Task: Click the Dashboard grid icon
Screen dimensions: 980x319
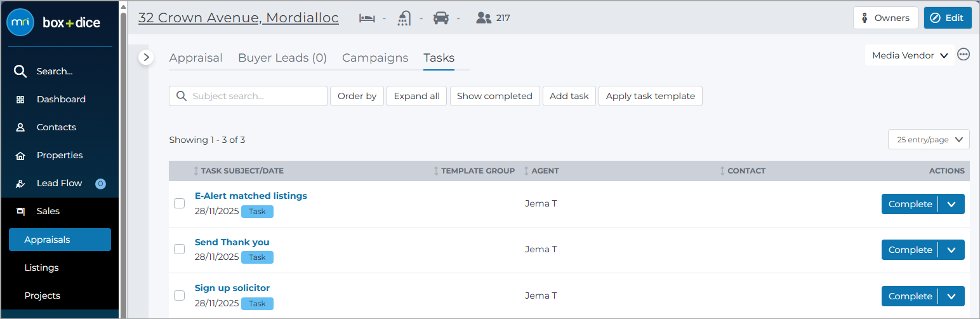Action: click(x=20, y=99)
